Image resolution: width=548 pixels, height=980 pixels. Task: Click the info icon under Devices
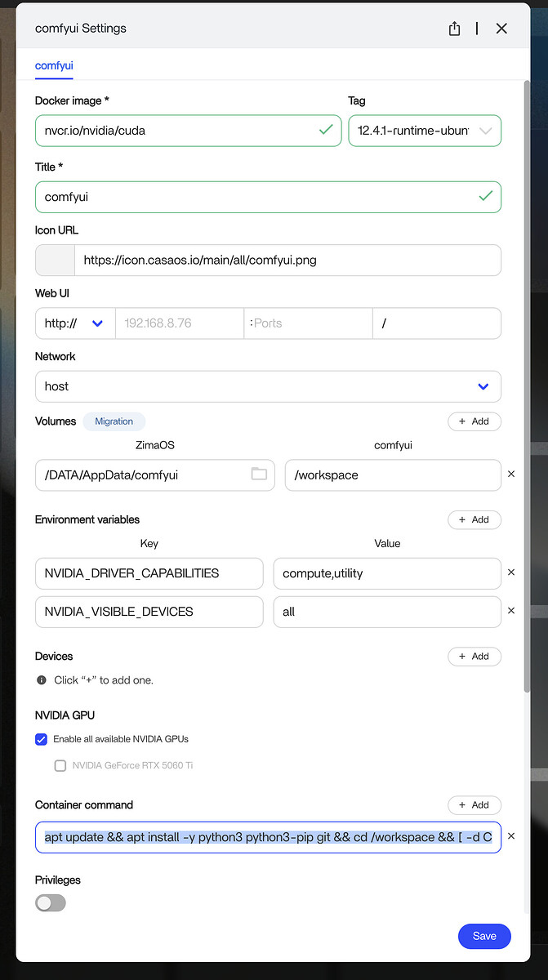coord(42,679)
